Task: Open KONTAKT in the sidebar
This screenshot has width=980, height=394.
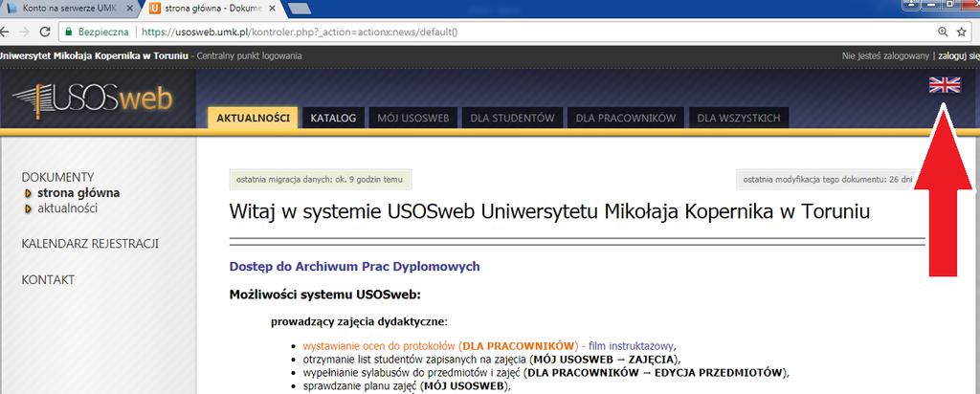Action: (48, 280)
